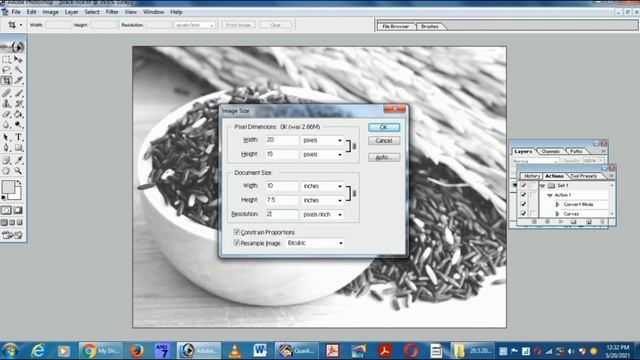Select the Lasso tool
The image size is (640, 360).
click(x=6, y=70)
